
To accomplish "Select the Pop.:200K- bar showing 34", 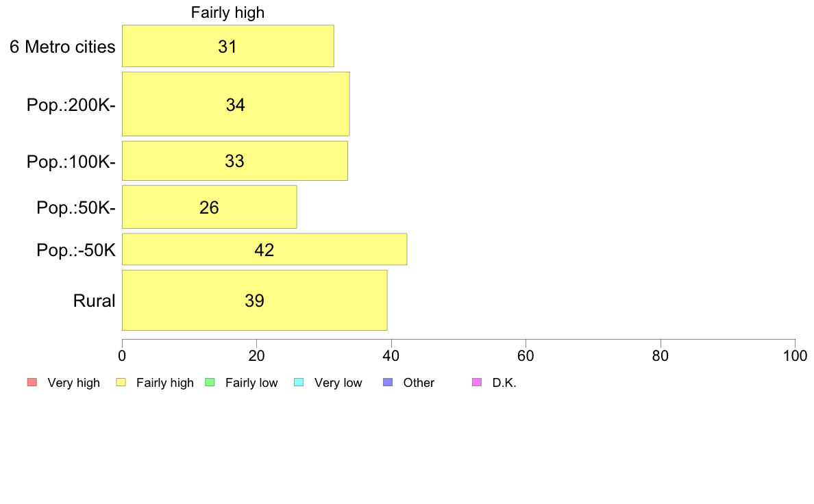I will 236,104.
